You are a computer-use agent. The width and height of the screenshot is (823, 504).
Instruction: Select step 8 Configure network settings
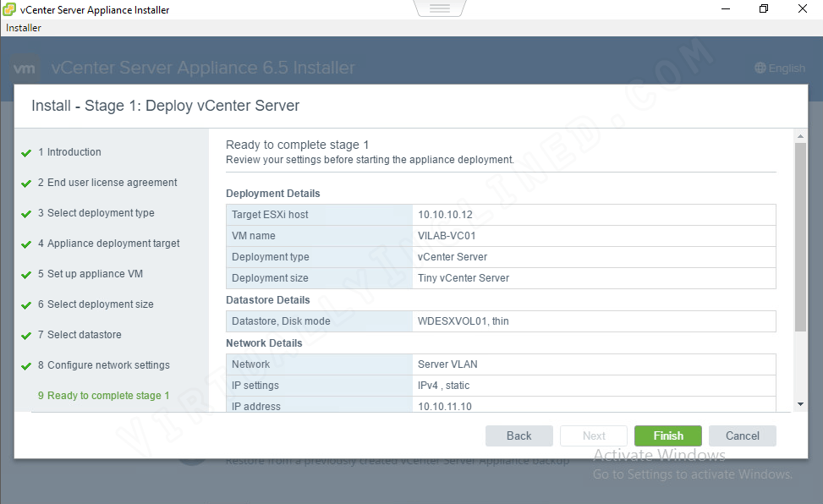click(x=104, y=365)
